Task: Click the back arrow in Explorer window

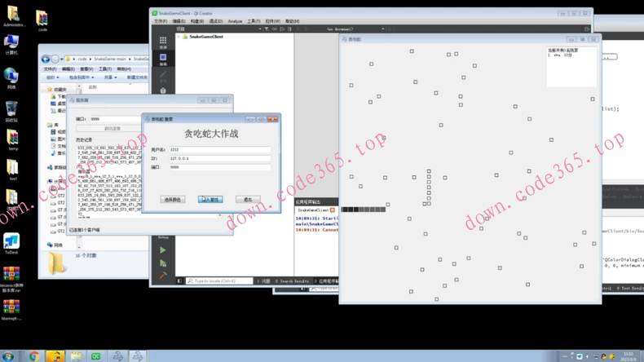Action: (x=46, y=60)
